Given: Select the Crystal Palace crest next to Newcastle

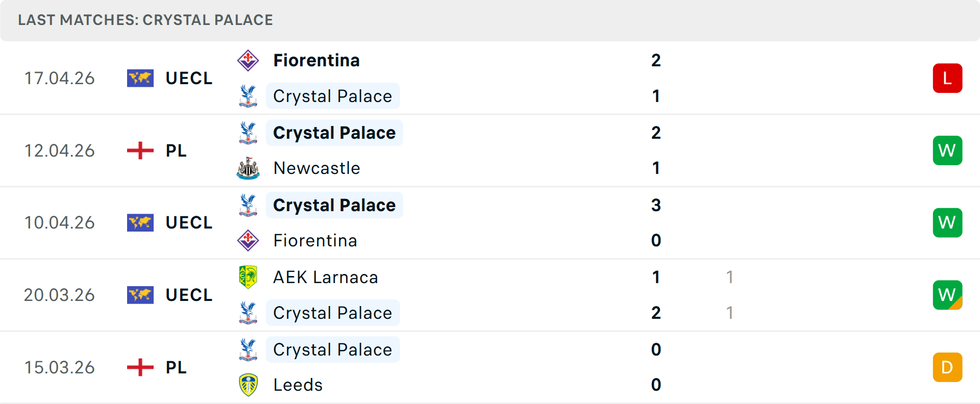Looking at the screenshot, I should pyautogui.click(x=249, y=133).
